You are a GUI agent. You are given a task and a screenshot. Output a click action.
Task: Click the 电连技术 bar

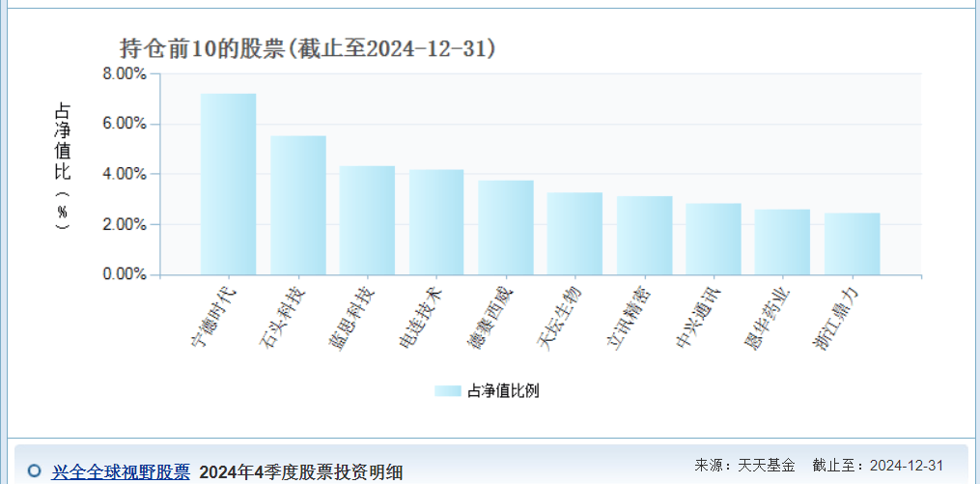point(436,222)
